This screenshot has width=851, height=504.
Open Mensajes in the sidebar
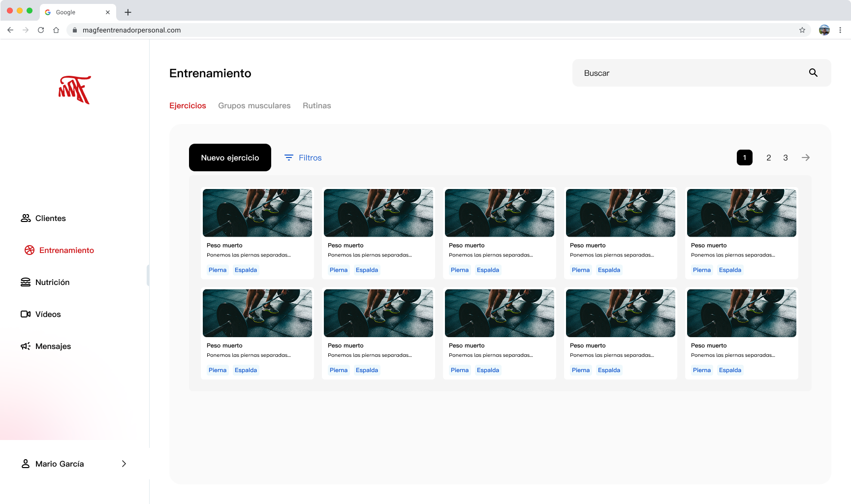tap(46, 346)
